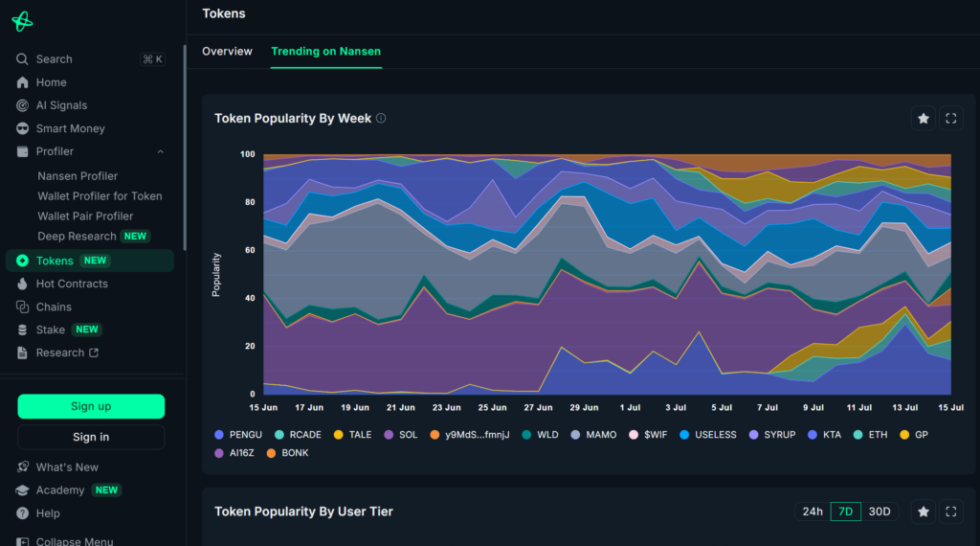Click the Home house icon
Screen dimensions: 980x546
coord(23,82)
